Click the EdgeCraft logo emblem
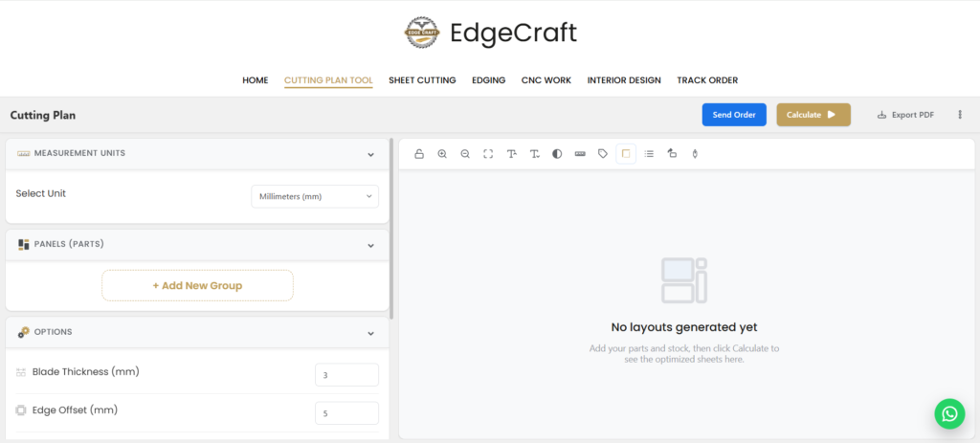The width and height of the screenshot is (980, 443). coord(422,33)
